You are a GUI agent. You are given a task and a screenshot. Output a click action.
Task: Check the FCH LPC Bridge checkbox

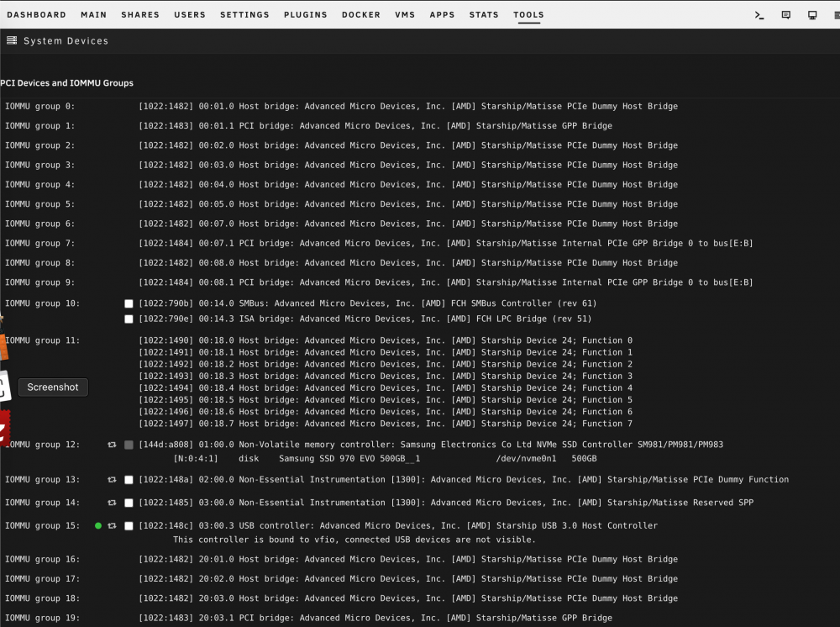(x=129, y=319)
